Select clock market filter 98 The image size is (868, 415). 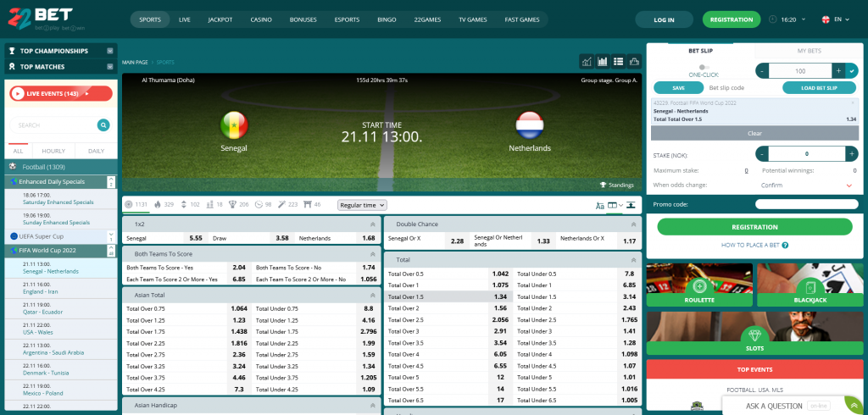[x=258, y=205]
